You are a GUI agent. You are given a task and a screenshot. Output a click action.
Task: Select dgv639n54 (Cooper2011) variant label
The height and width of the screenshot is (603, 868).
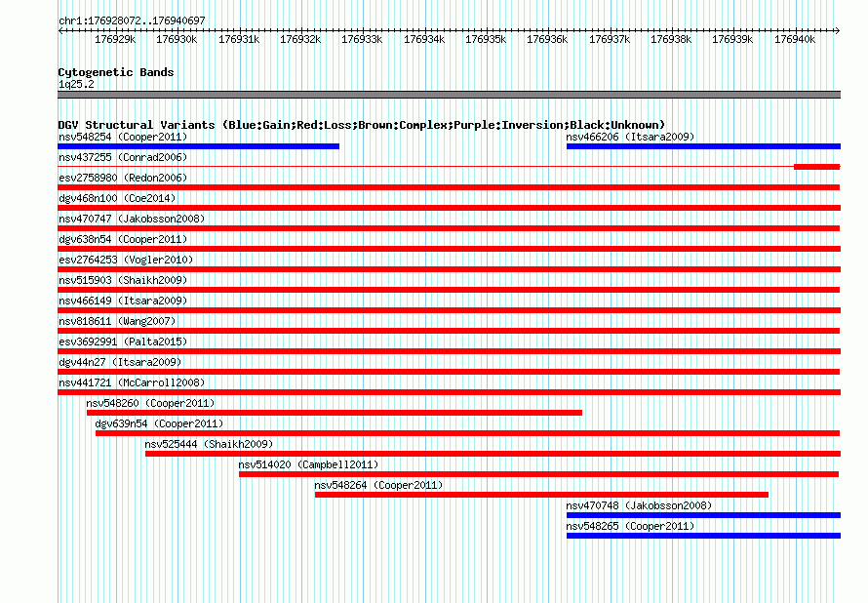(159, 423)
